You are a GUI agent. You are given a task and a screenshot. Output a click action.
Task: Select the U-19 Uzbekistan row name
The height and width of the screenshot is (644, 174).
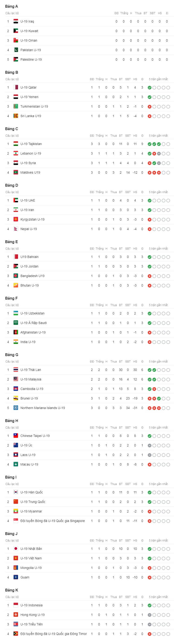tap(33, 314)
